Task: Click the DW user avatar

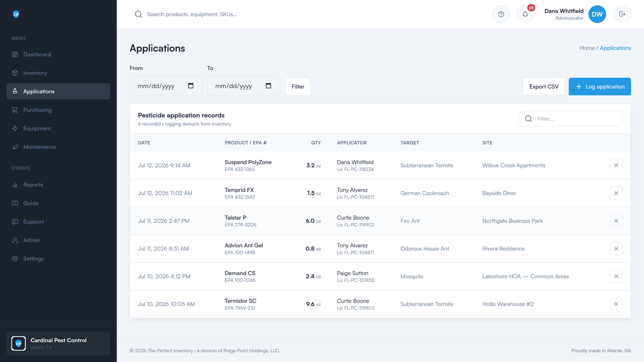Action: click(x=597, y=14)
